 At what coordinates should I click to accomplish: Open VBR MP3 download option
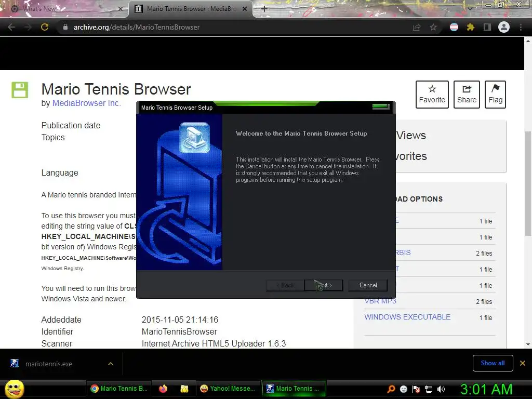(380, 301)
